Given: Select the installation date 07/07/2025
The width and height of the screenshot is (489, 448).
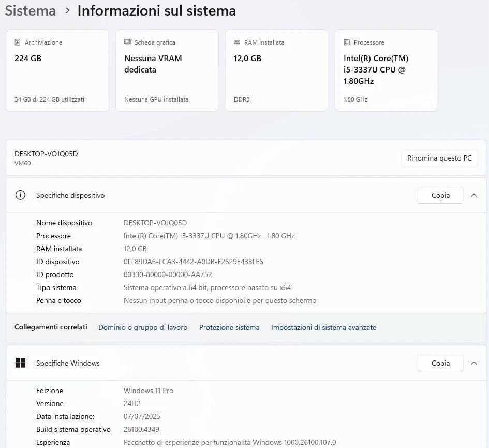Looking at the screenshot, I should coord(142,416).
